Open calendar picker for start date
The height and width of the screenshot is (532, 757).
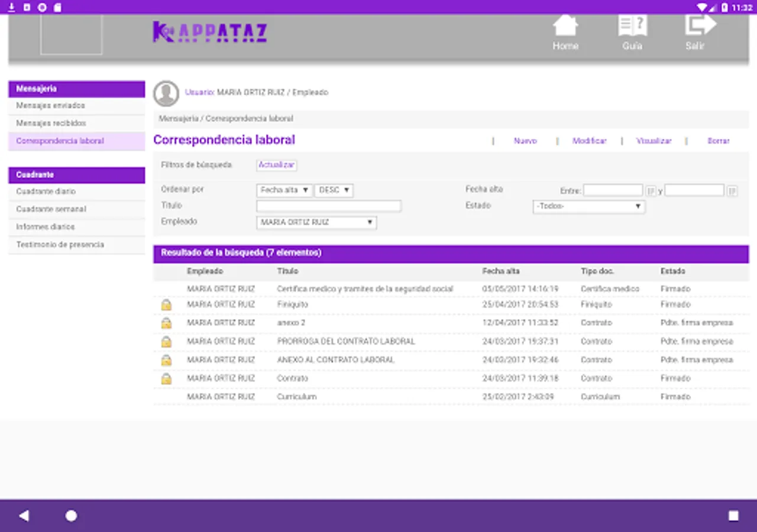(x=651, y=190)
